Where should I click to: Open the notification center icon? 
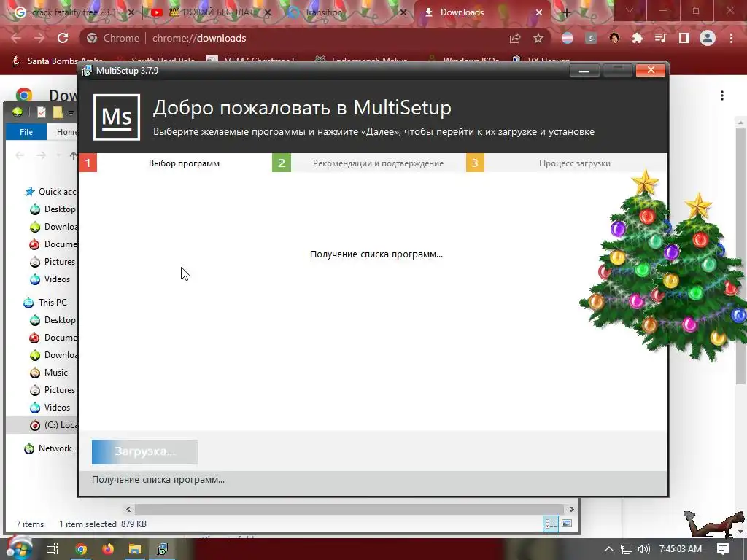pos(723,549)
